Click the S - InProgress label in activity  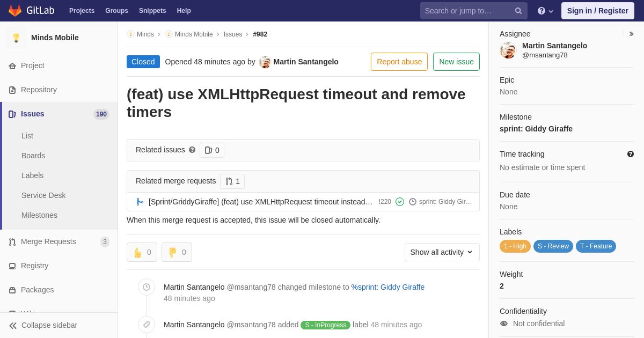tap(325, 325)
